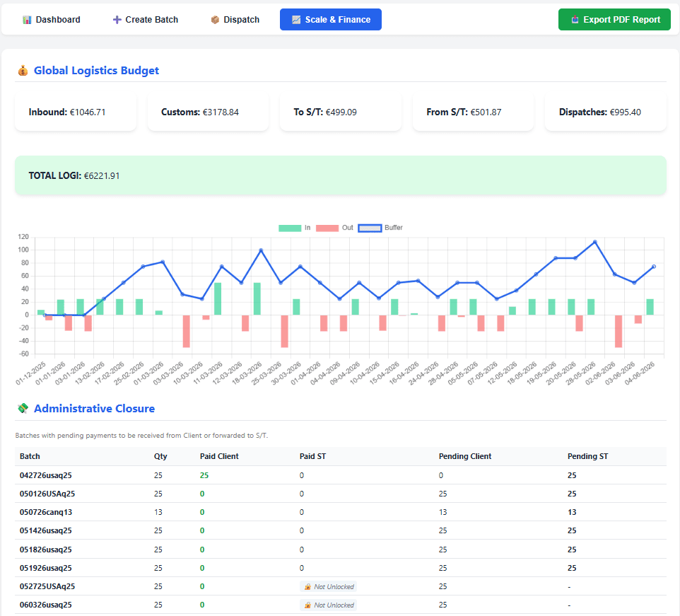Click the green Paid Client value 25
This screenshot has height=616, width=680.
[204, 475]
